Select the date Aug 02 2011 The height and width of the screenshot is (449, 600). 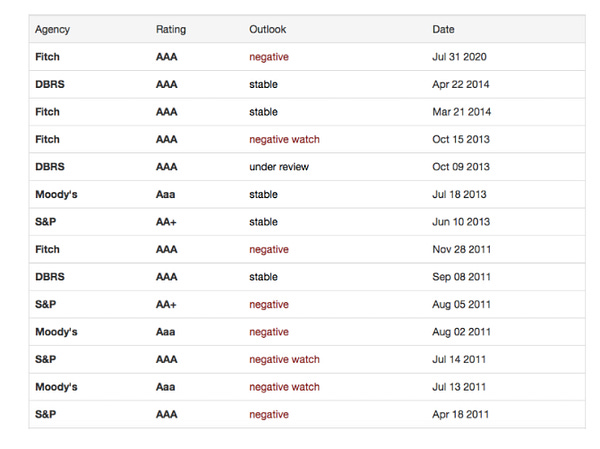(461, 332)
